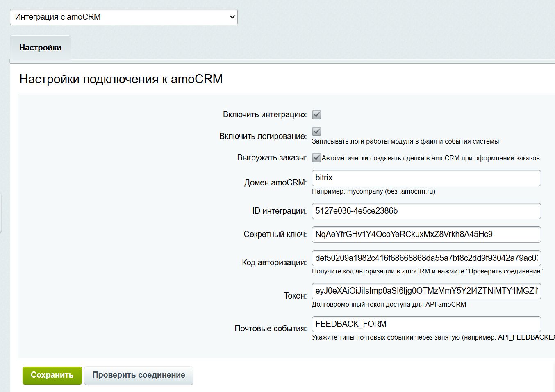Disable the "Включить интеграцию" checkbox
Viewport: 555px width, 392px height.
316,114
